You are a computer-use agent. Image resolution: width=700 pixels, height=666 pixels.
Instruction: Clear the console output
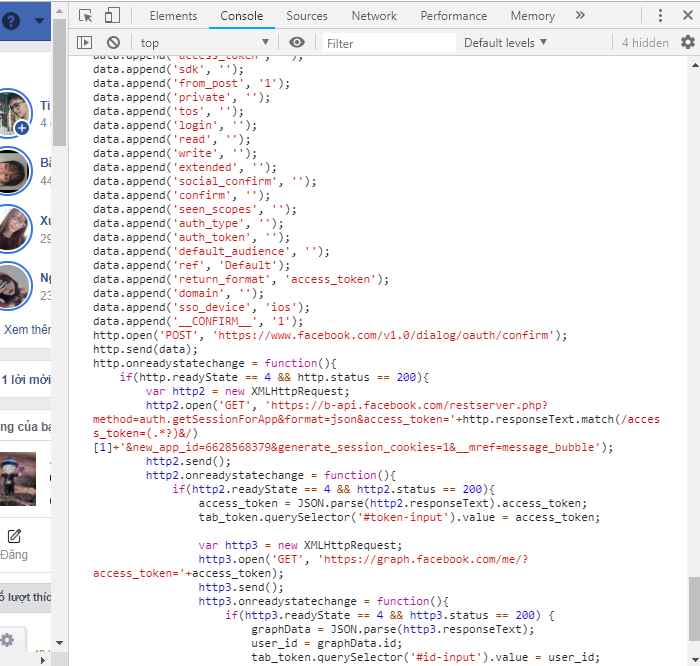[113, 43]
